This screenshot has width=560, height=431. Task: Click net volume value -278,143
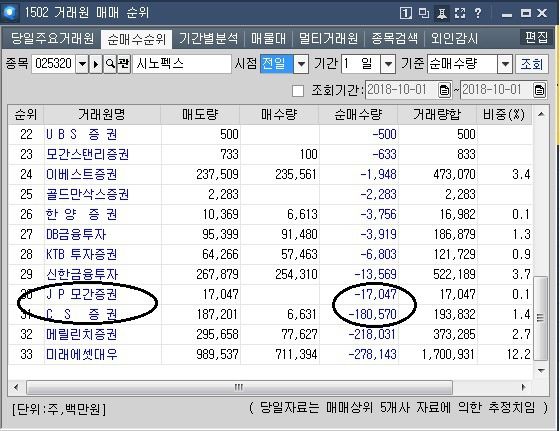pos(372,355)
